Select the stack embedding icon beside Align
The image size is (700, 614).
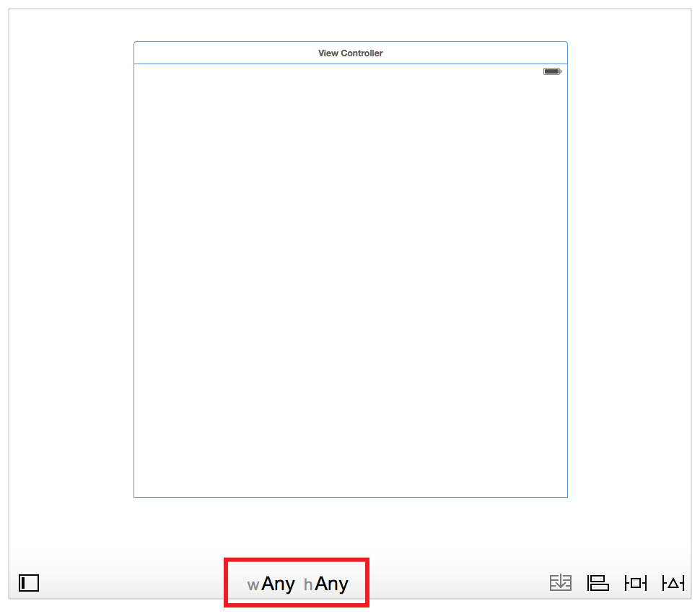(x=561, y=583)
